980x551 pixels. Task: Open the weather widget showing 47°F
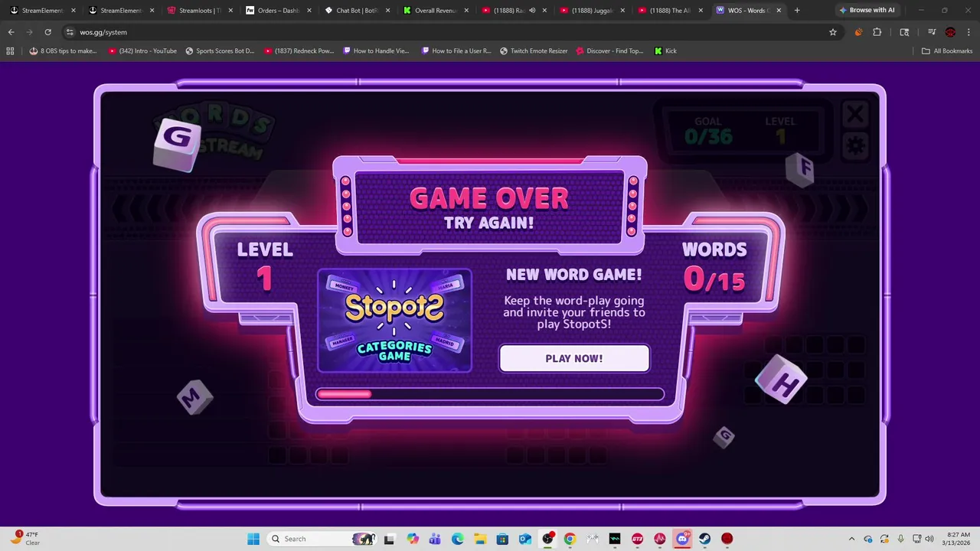[24, 539]
